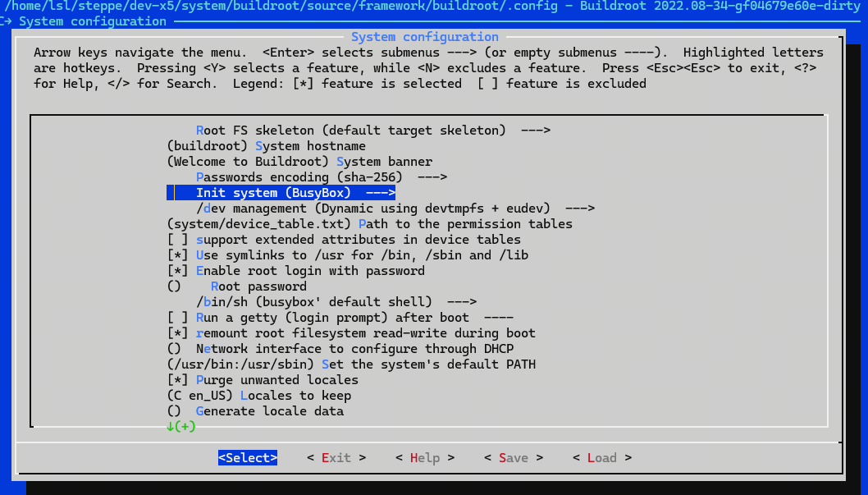Toggle remount root filesystem read-write option
This screenshot has height=495, width=868.
coord(351,332)
